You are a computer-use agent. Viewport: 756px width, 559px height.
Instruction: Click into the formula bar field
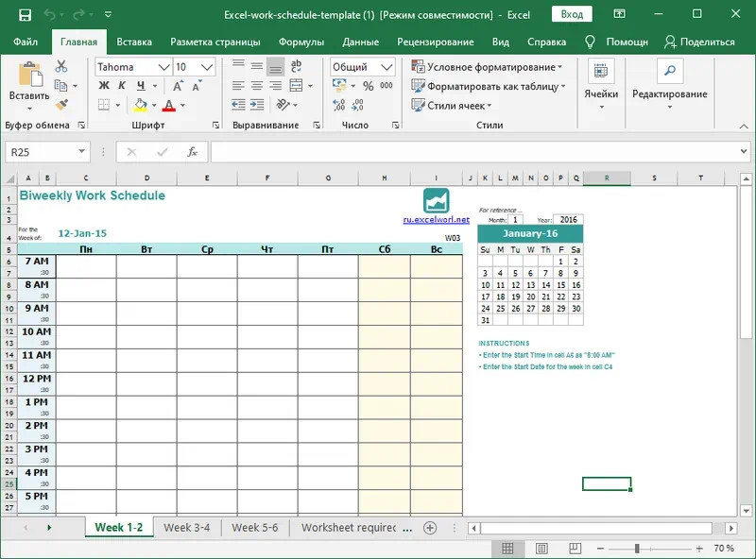click(472, 152)
